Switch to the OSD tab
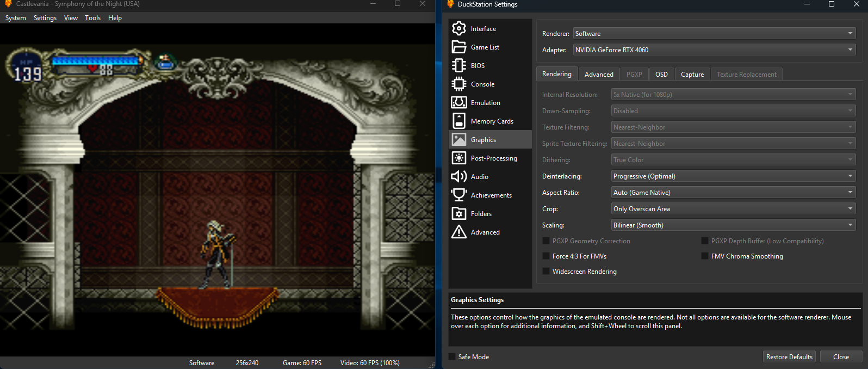 pos(661,75)
